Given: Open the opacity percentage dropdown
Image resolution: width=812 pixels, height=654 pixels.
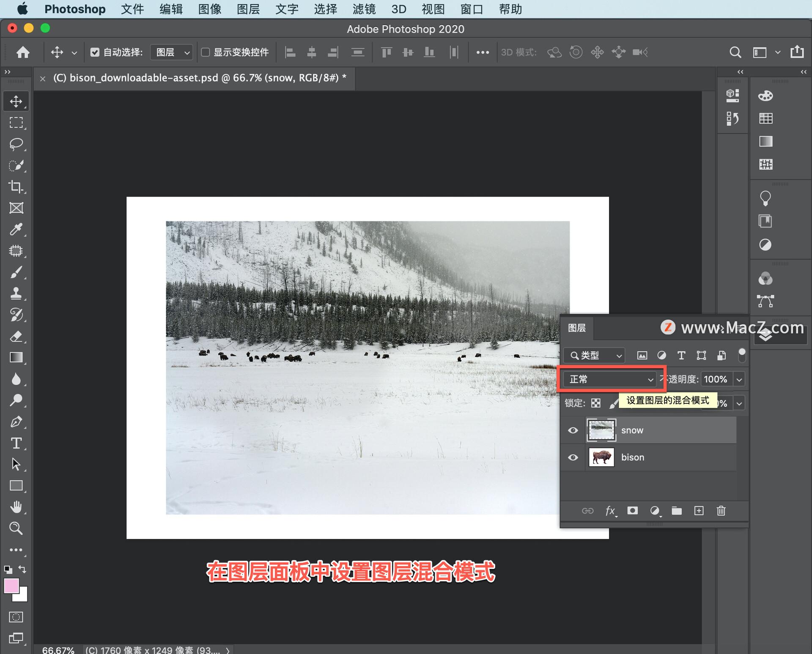Looking at the screenshot, I should (740, 378).
